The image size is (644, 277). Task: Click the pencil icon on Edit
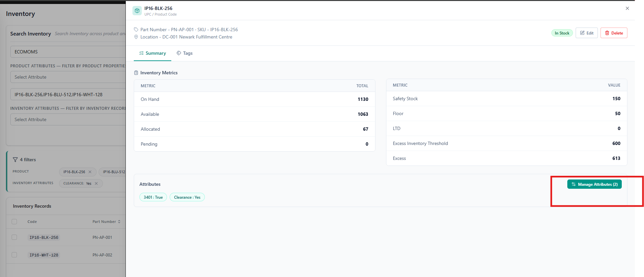click(x=582, y=33)
